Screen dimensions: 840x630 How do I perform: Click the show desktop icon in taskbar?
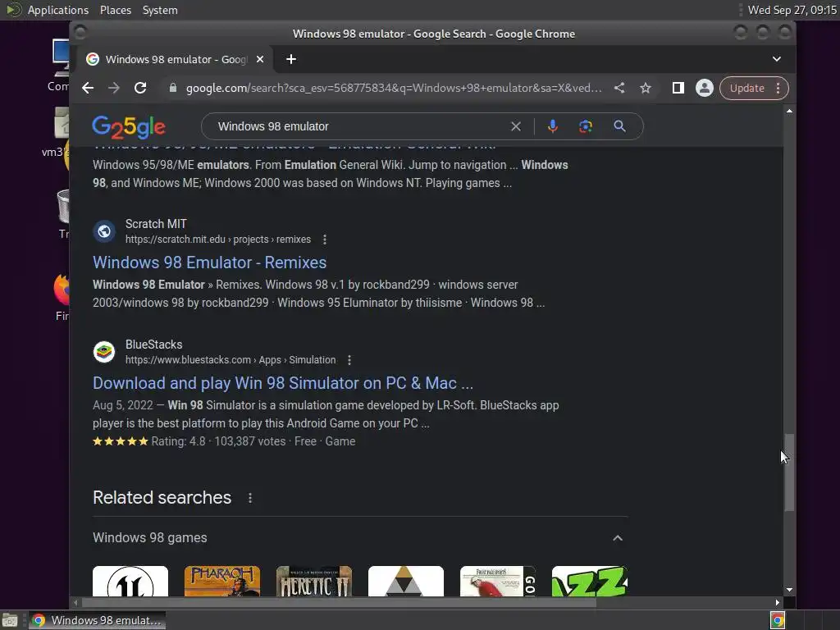(x=10, y=620)
